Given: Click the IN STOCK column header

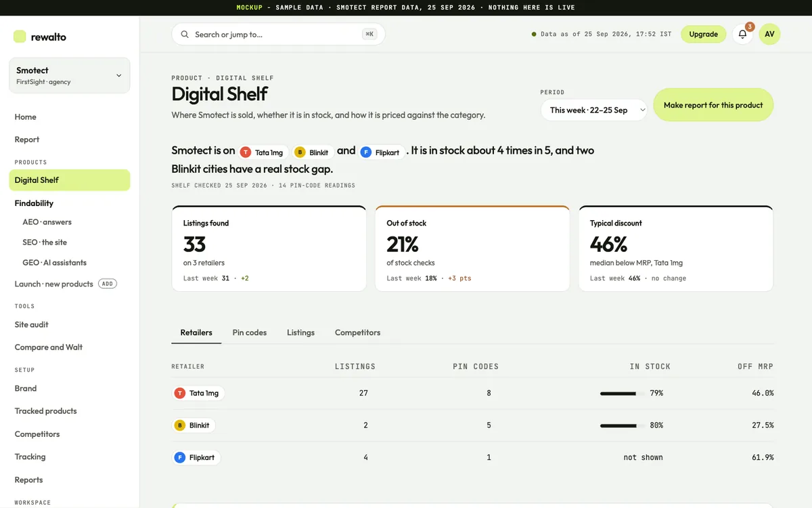Looking at the screenshot, I should (650, 366).
